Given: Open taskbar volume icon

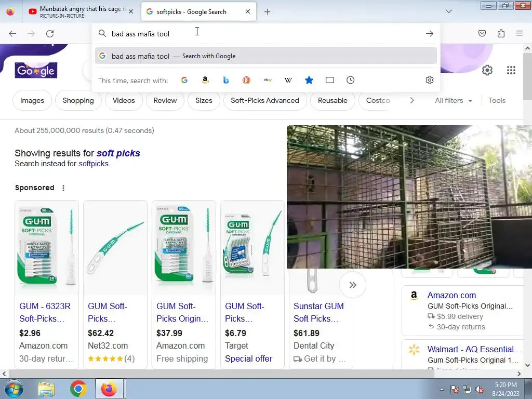Looking at the screenshot, I should [x=480, y=389].
